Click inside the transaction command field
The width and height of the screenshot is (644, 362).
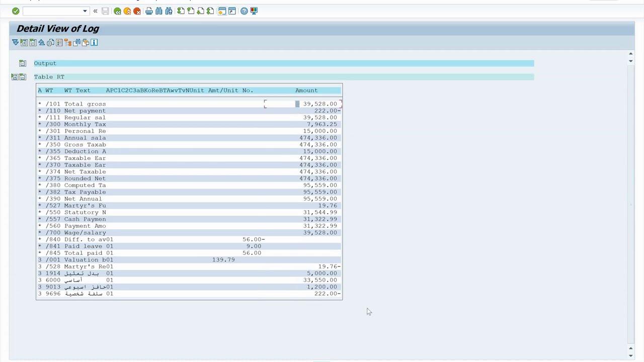(52, 11)
